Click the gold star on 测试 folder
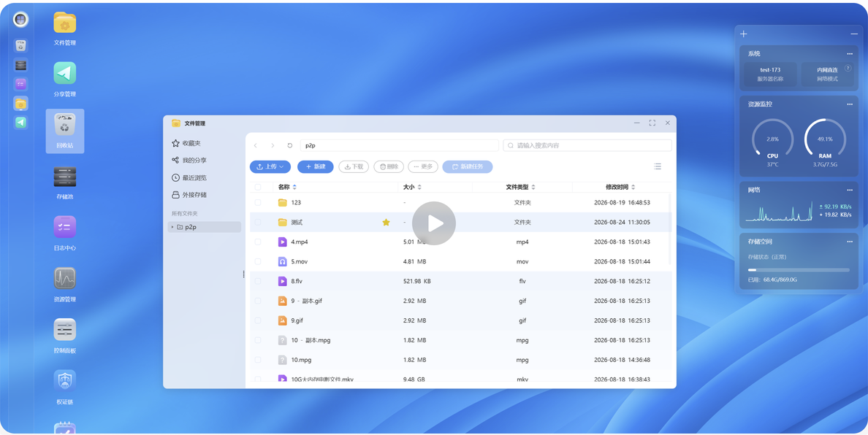Image resolution: width=868 pixels, height=435 pixels. pyautogui.click(x=386, y=222)
